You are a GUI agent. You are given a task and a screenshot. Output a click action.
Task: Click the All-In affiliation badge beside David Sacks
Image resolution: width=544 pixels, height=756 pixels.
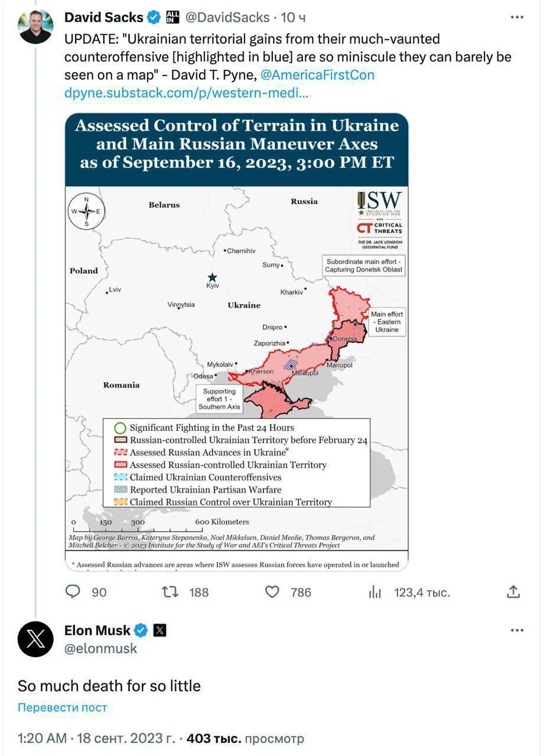[172, 18]
